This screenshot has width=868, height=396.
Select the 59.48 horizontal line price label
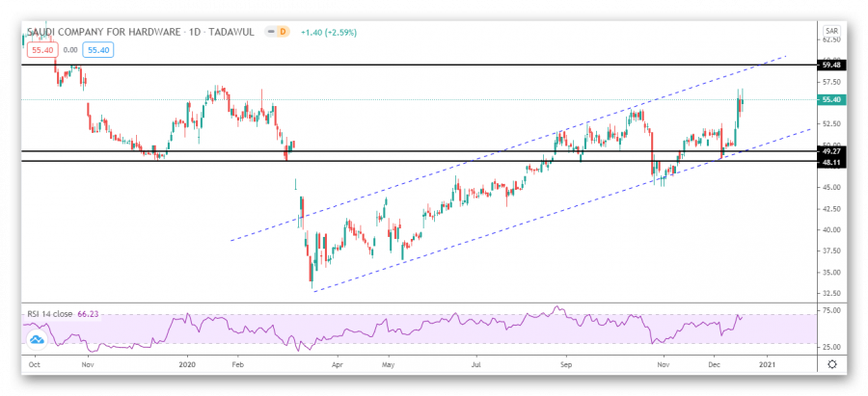pyautogui.click(x=830, y=65)
